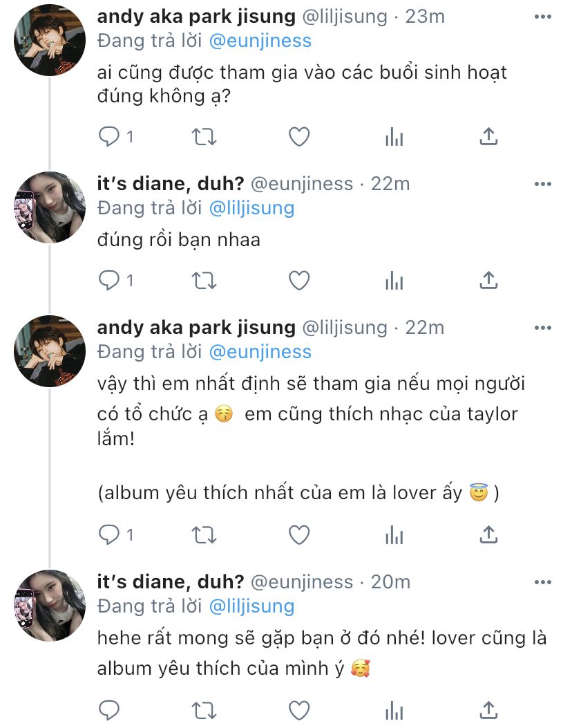Open the reply icon on the 'đúng rồi bạn nhaa' tweet
572x728 pixels.
109,281
